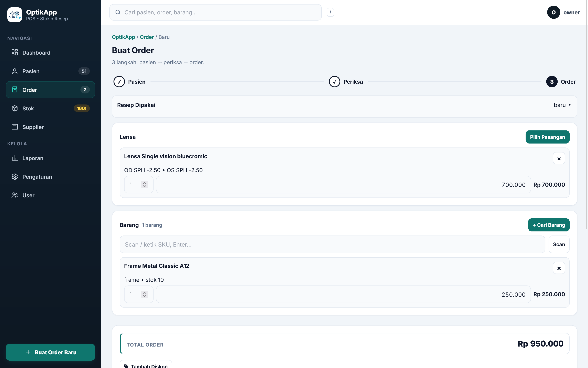588x368 pixels.
Task: Open the Resep Dipakai baru dropdown
Action: point(562,105)
